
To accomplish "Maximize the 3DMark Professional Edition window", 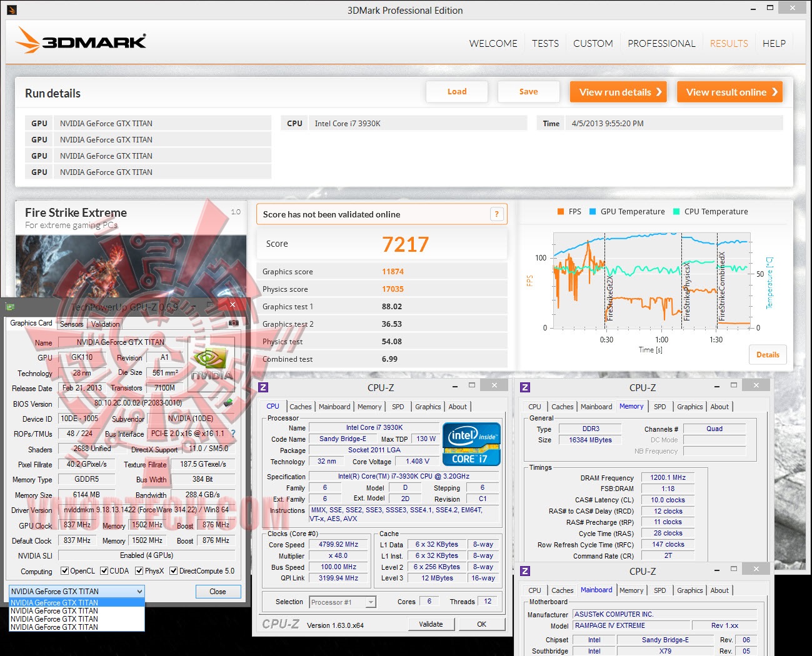I will (770, 8).
